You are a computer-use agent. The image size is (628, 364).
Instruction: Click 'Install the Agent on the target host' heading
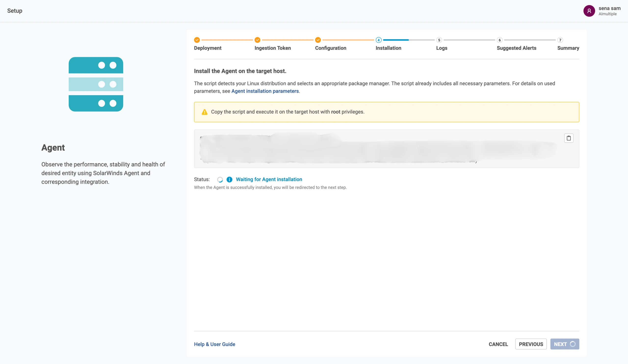pyautogui.click(x=240, y=71)
